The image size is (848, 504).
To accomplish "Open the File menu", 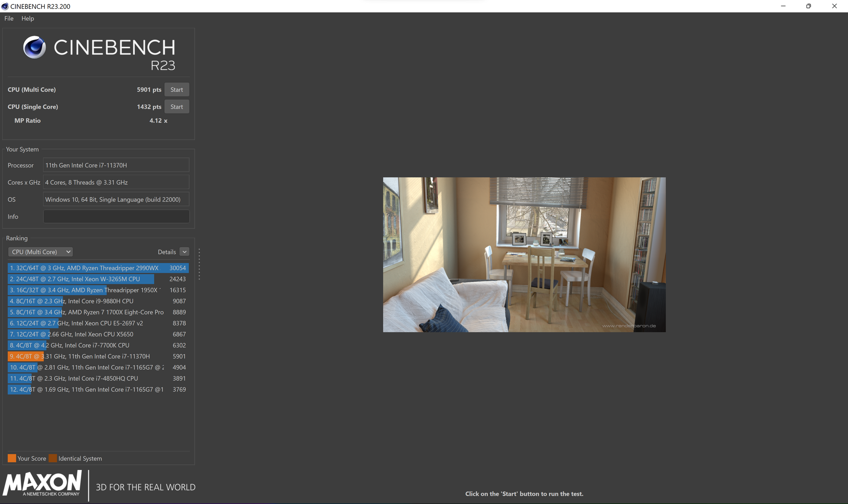I will tap(9, 18).
